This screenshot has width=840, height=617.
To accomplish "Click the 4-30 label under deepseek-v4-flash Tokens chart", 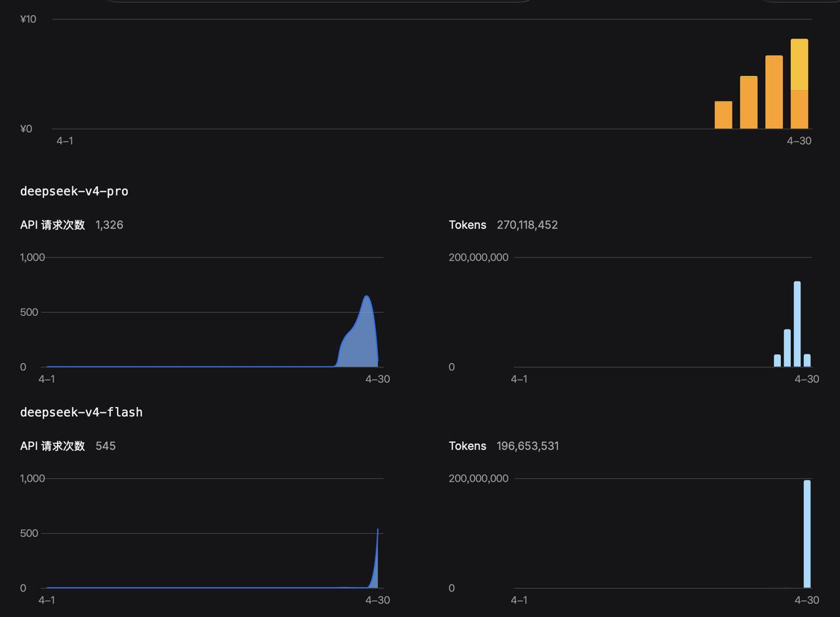I will click(807, 600).
